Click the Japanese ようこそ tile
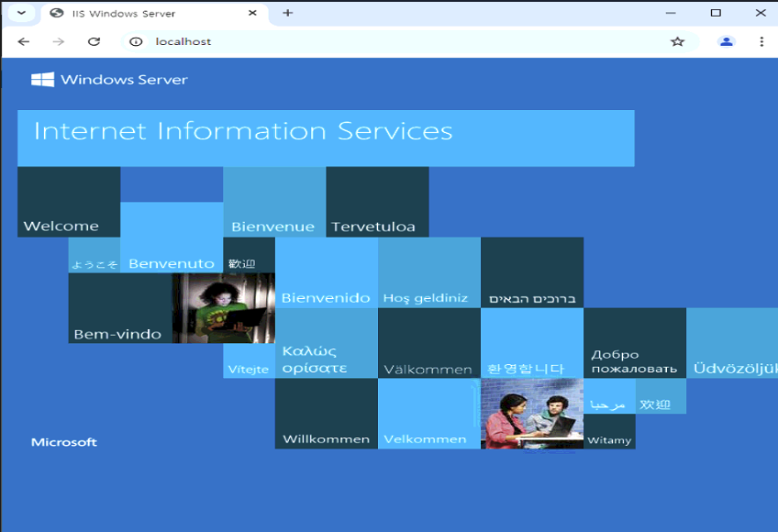This screenshot has width=778, height=532. (94, 255)
